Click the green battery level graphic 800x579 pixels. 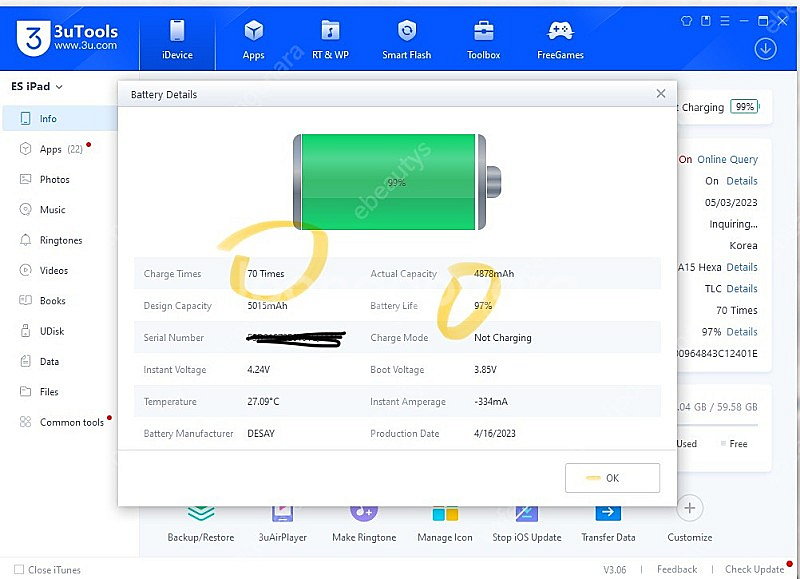tap(396, 182)
